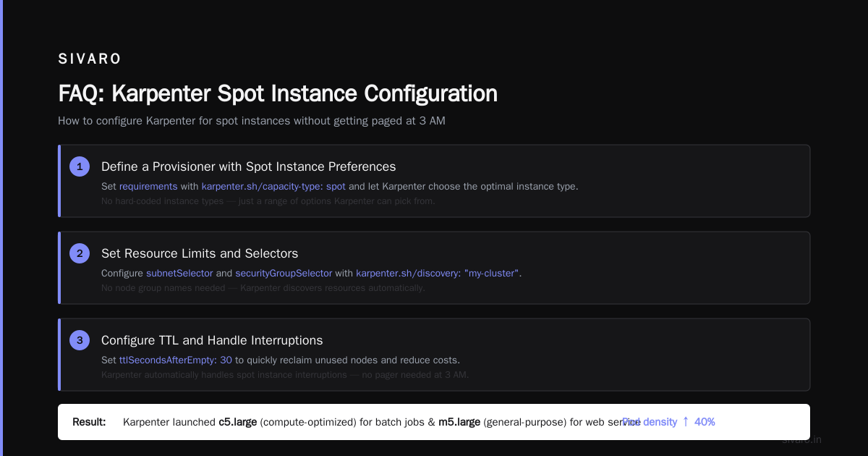Click the 'securityGroupSelector' code term

[284, 273]
